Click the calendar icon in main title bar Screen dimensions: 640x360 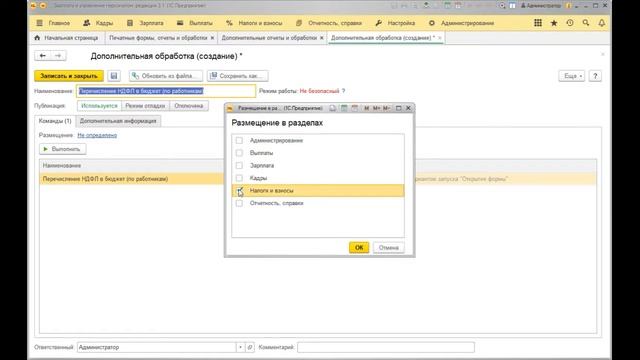458,6
